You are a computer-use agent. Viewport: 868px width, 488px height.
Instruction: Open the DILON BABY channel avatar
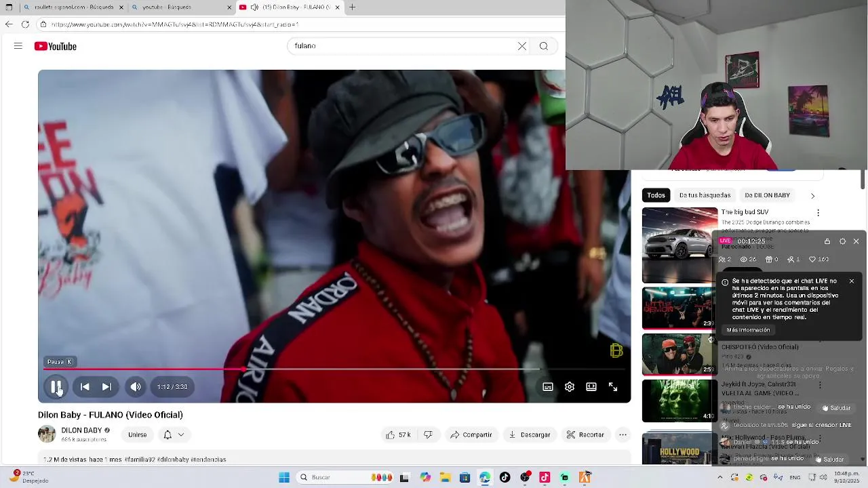click(47, 434)
